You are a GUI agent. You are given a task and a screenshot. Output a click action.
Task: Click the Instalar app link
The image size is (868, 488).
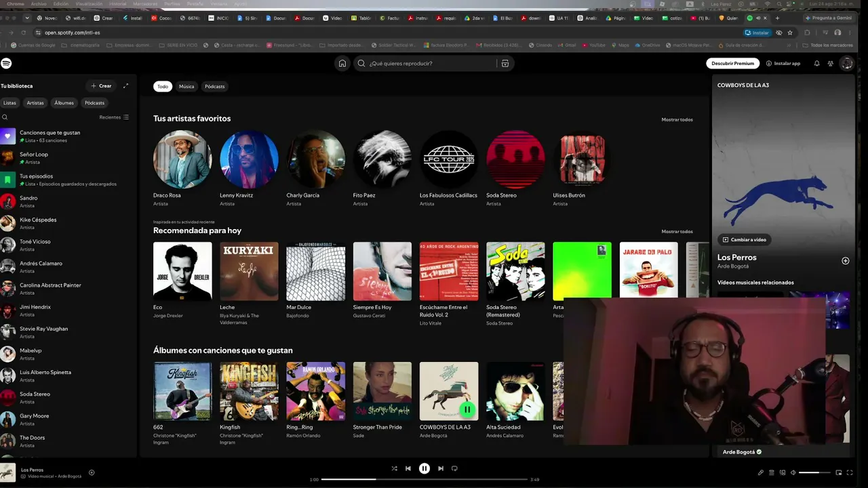coord(783,63)
